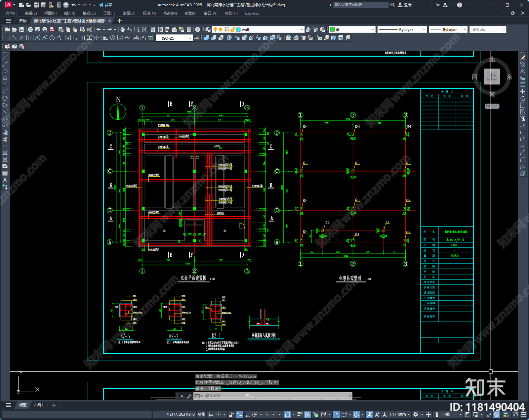The height and width of the screenshot is (420, 529).
Task: Toggle the drawing grid display
Action: [x=211, y=414]
